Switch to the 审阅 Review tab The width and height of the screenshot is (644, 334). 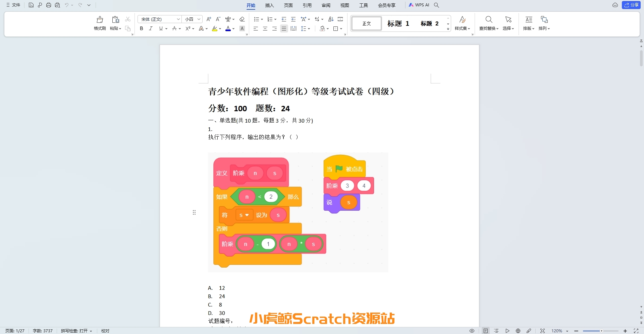(x=326, y=5)
